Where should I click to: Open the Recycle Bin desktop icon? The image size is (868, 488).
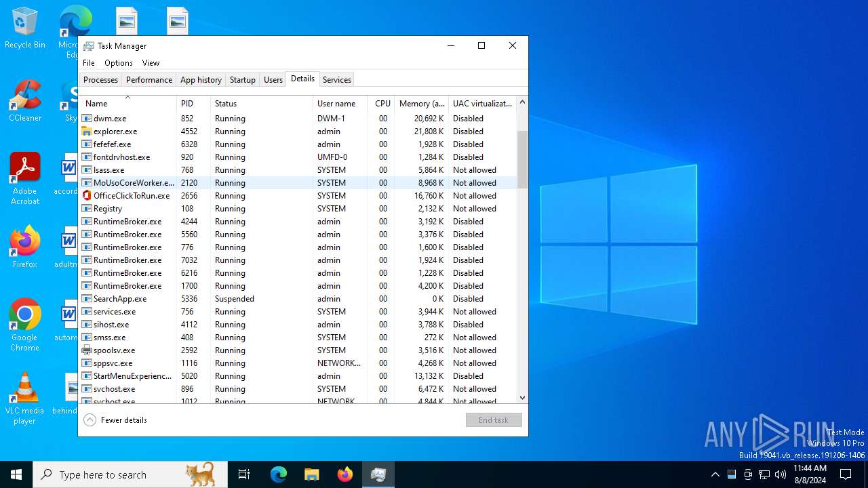[x=25, y=28]
